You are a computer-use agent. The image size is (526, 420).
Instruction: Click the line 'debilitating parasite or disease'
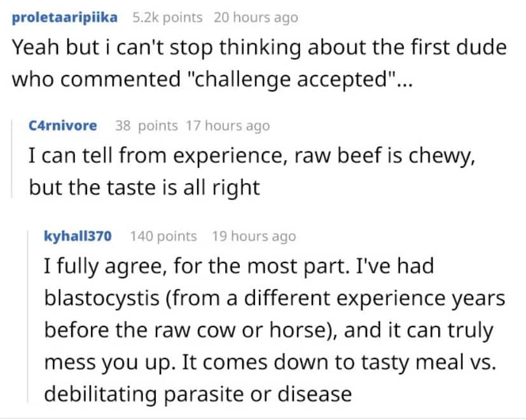pos(198,394)
